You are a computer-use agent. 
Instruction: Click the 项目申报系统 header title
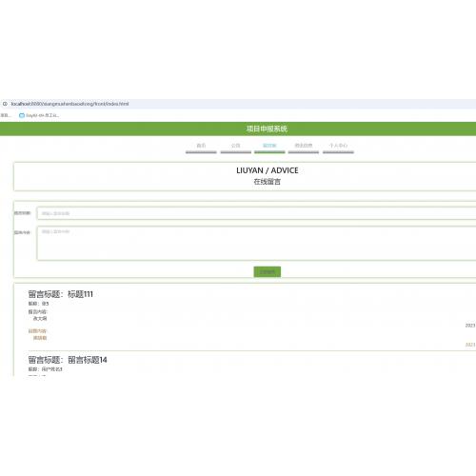(267, 129)
